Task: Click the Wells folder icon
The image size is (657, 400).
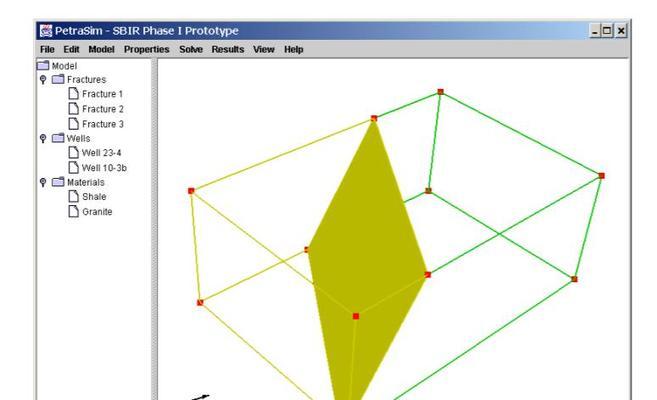Action: (58, 138)
